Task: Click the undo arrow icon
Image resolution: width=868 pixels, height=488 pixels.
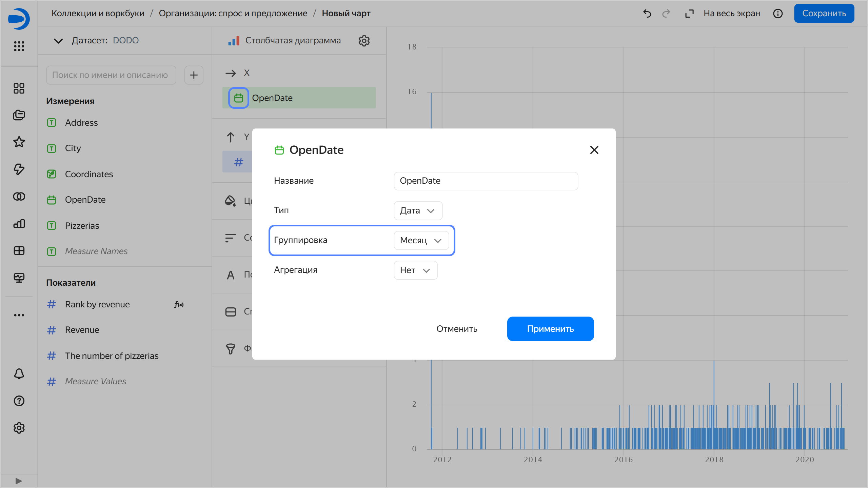Action: (x=647, y=14)
